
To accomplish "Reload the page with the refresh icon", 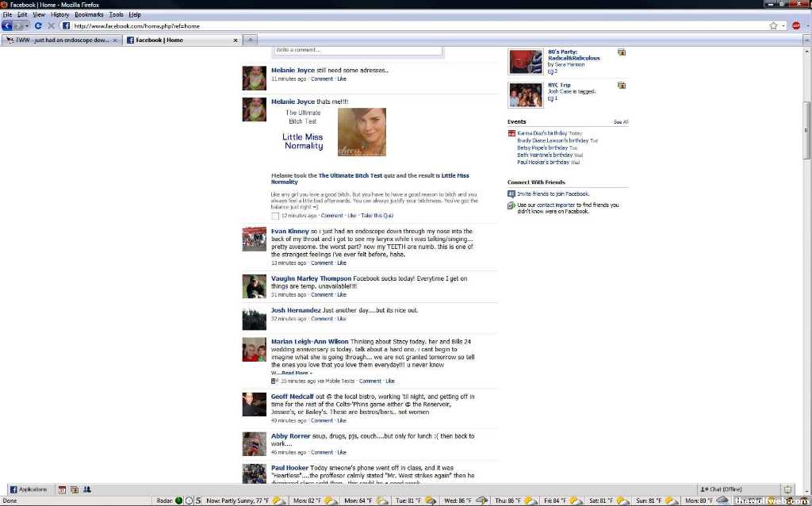I will pos(38,26).
